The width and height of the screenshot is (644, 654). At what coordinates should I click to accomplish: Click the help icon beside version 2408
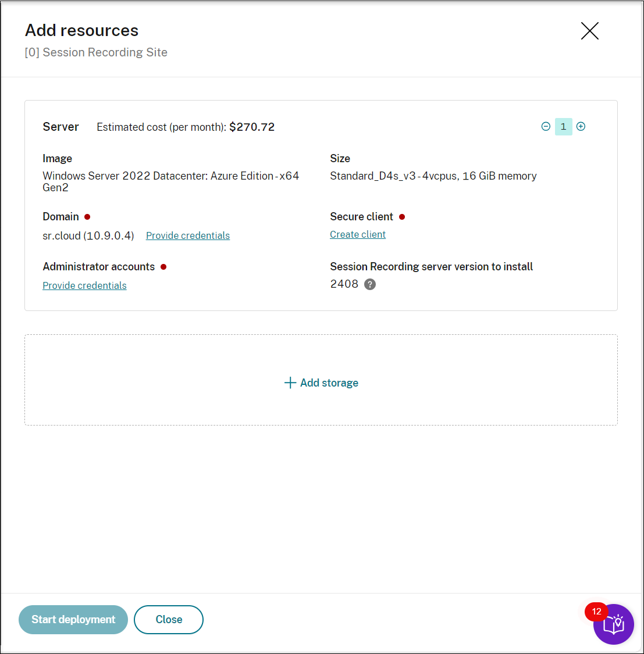pyautogui.click(x=370, y=284)
